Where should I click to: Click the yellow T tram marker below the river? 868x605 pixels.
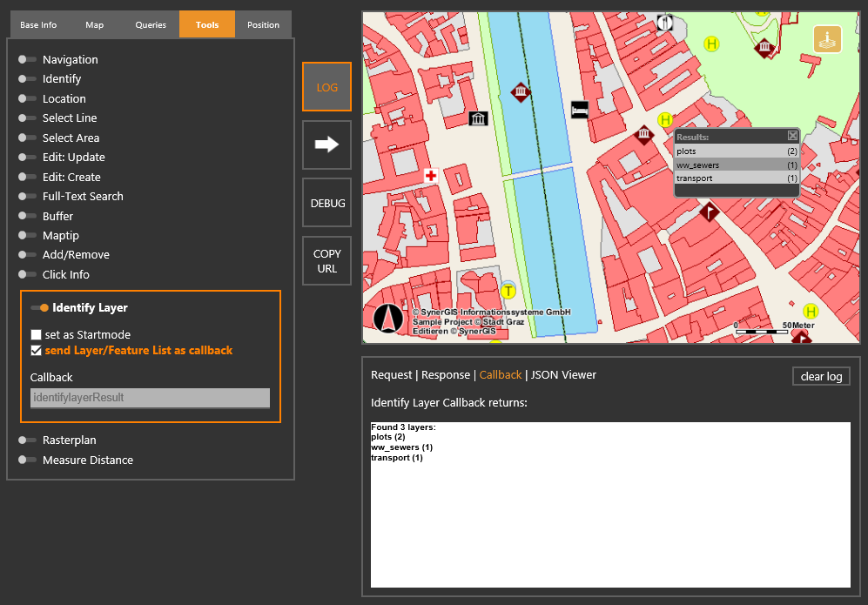pos(508,290)
